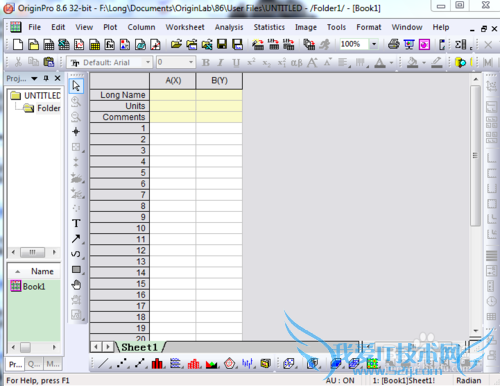Click the Area plot icon
This screenshot has width=500, height=386.
[x=212, y=364]
